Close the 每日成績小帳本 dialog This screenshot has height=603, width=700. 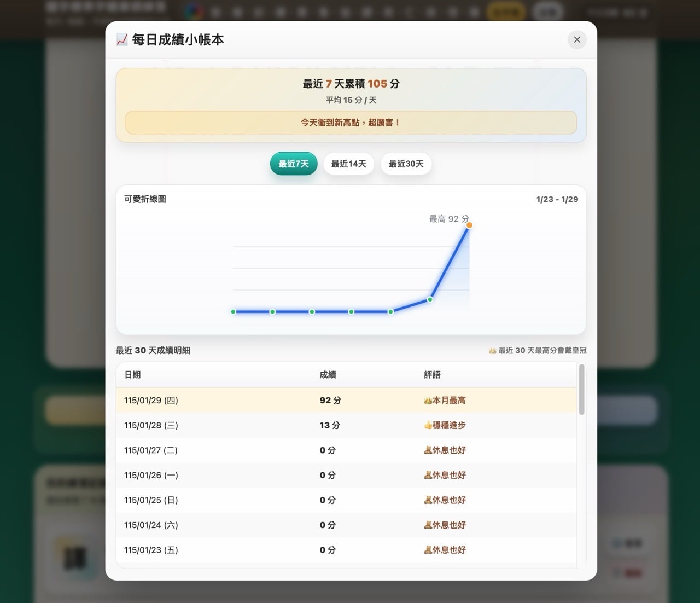[x=577, y=39]
